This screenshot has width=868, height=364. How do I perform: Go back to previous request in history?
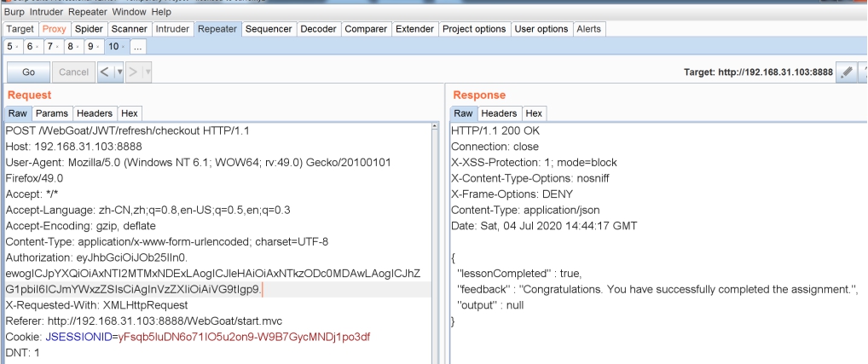click(x=105, y=72)
